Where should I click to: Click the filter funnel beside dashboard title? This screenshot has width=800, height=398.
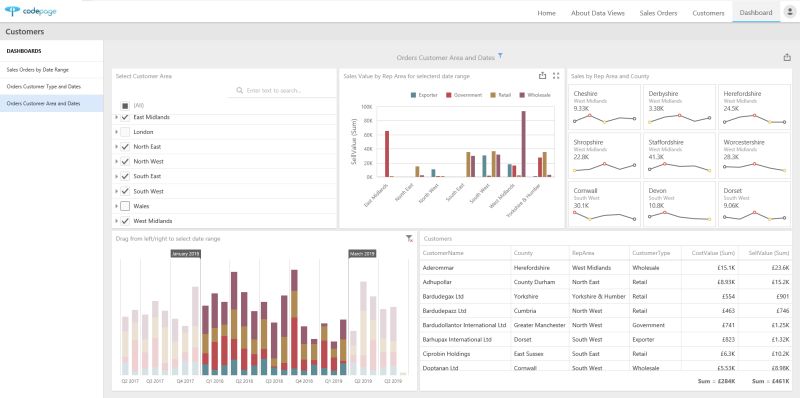(x=501, y=56)
